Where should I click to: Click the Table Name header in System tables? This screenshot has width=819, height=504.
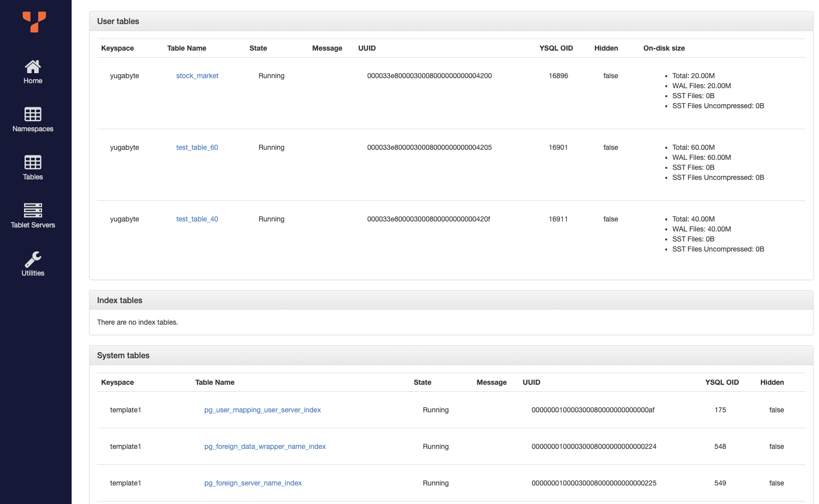(x=214, y=382)
